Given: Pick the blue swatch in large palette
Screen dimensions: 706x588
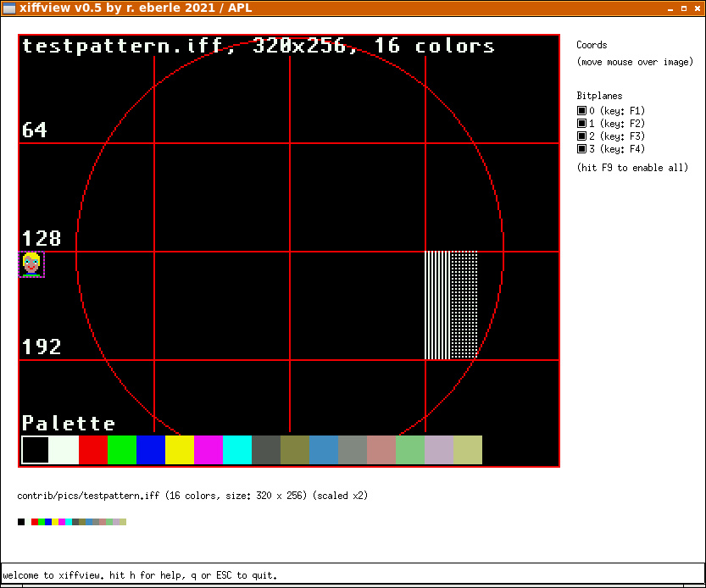Looking at the screenshot, I should (151, 449).
